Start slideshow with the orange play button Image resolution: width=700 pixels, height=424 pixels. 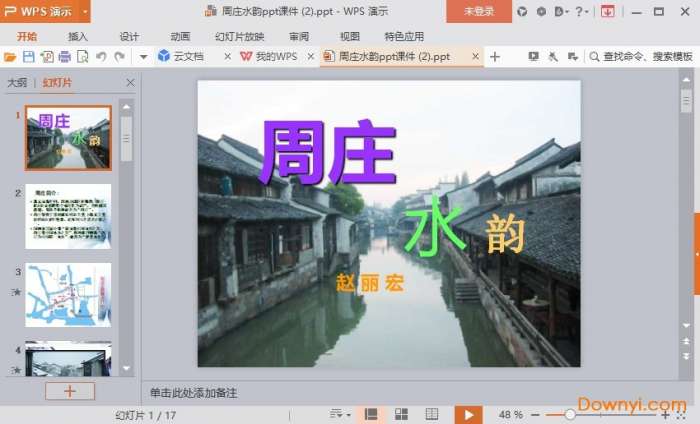click(x=467, y=414)
